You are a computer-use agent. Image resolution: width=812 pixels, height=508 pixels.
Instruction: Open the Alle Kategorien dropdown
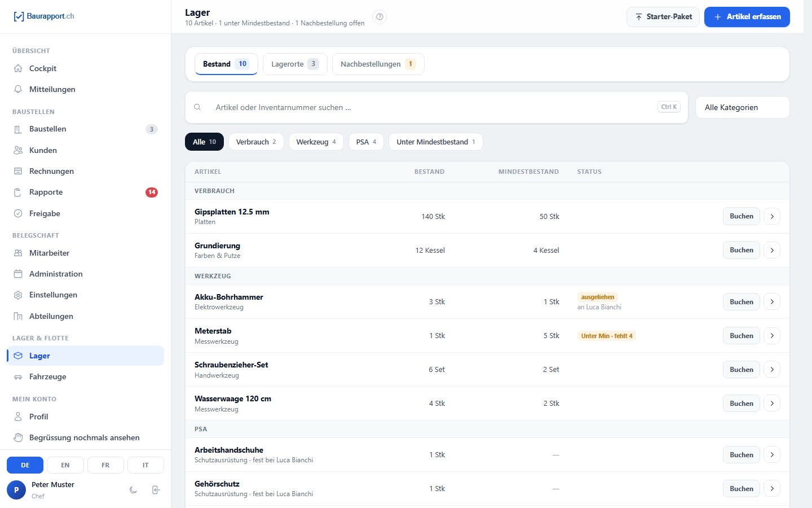click(743, 107)
